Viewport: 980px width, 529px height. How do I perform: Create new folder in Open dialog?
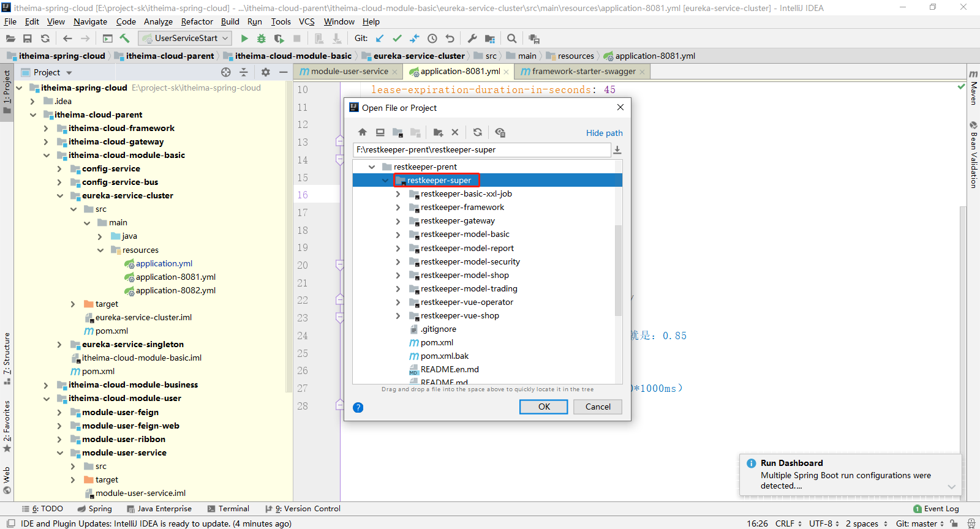pos(438,132)
